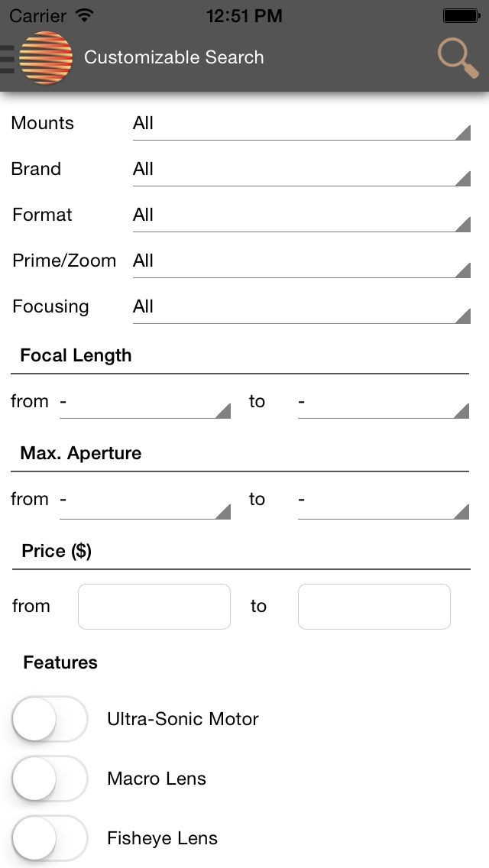This screenshot has height=868, width=489.
Task: Open the Mounts dropdown
Action: click(301, 124)
